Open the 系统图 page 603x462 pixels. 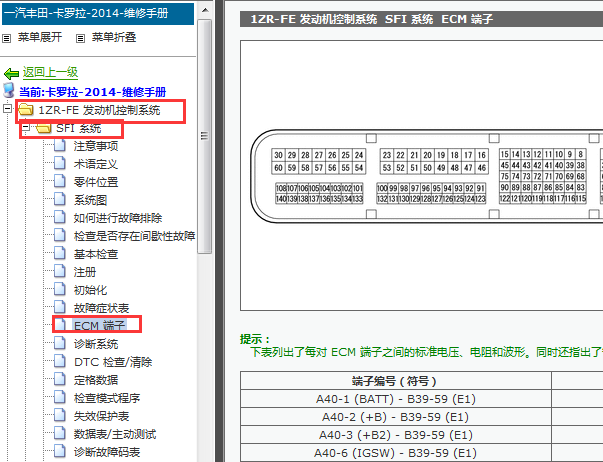[x=90, y=200]
